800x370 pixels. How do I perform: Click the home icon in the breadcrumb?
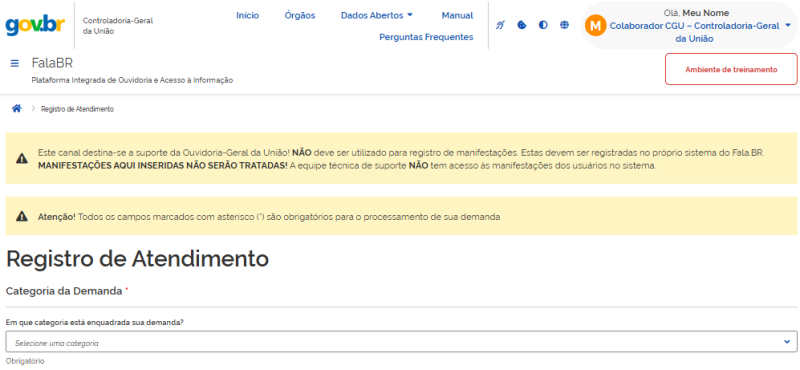pyautogui.click(x=17, y=109)
